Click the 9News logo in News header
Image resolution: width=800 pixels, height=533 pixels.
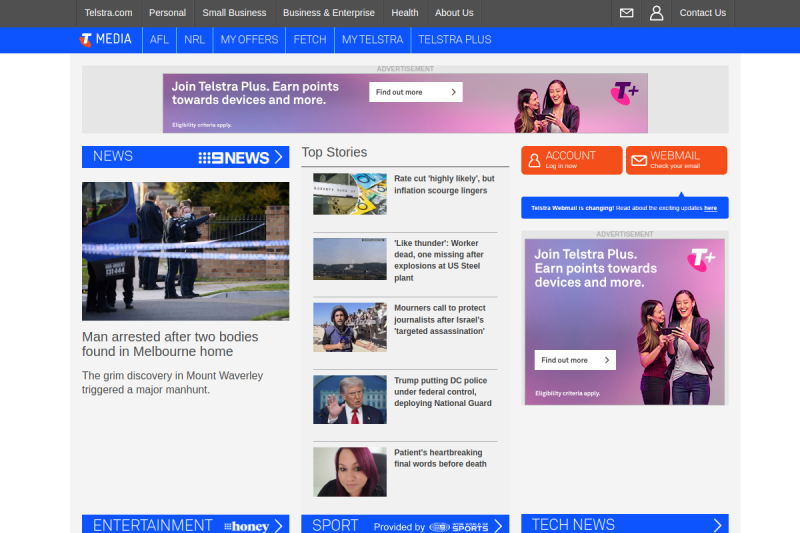(234, 158)
